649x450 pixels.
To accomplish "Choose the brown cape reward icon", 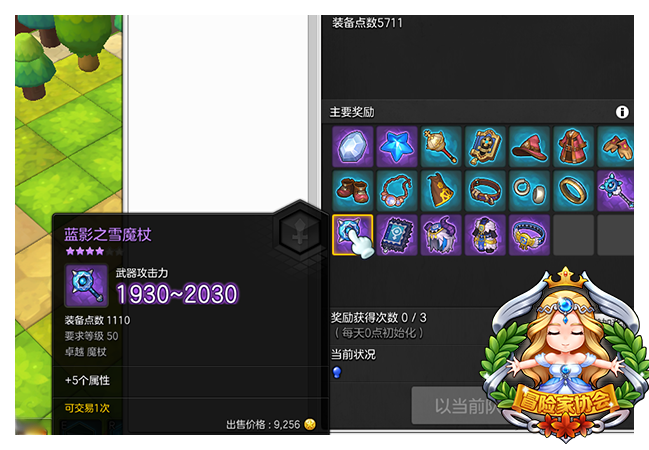I will 441,191.
